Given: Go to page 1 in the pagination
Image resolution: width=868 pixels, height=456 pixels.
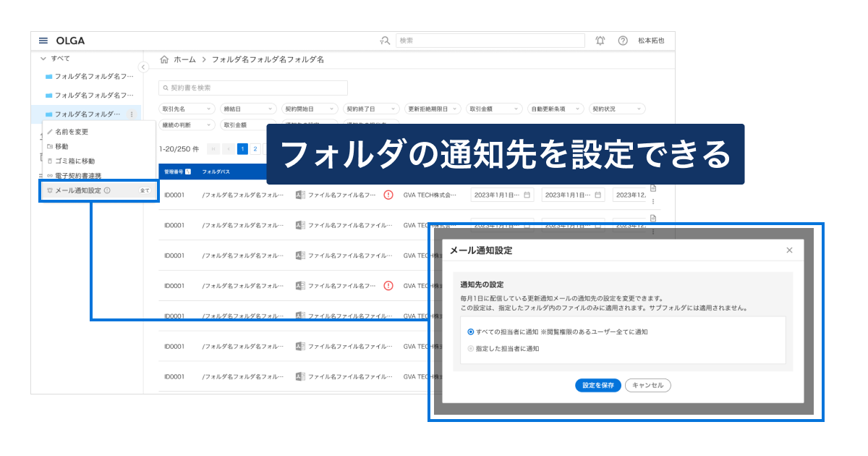Looking at the screenshot, I should coord(243,149).
